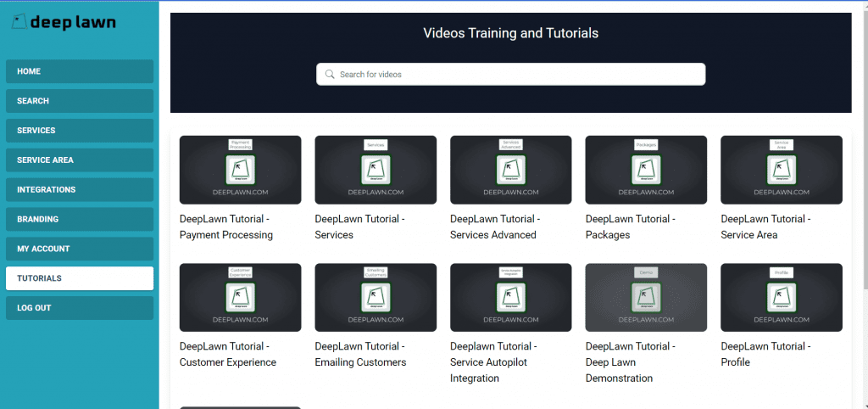Viewport: 868px width, 409px height.
Task: Click the magnifier icon in the search bar
Action: tap(330, 75)
